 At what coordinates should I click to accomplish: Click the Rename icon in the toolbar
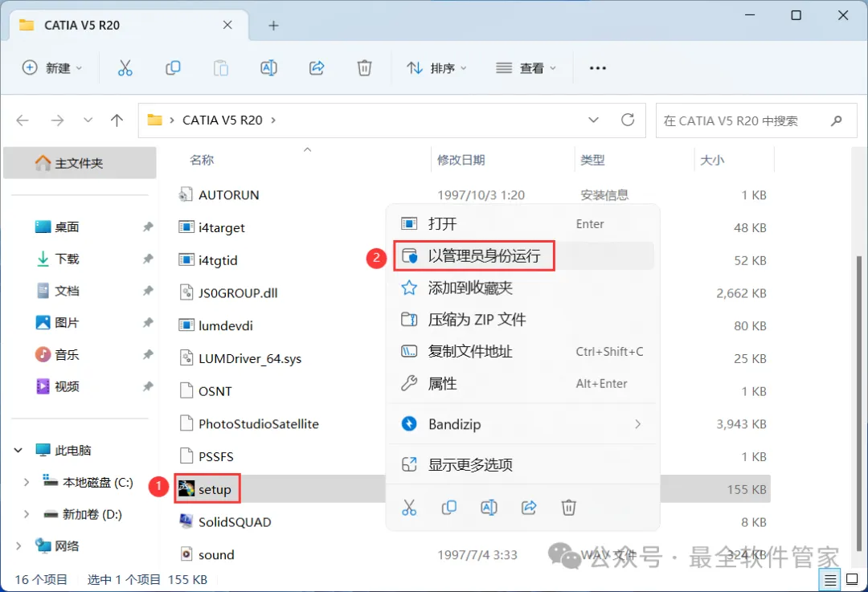click(268, 68)
